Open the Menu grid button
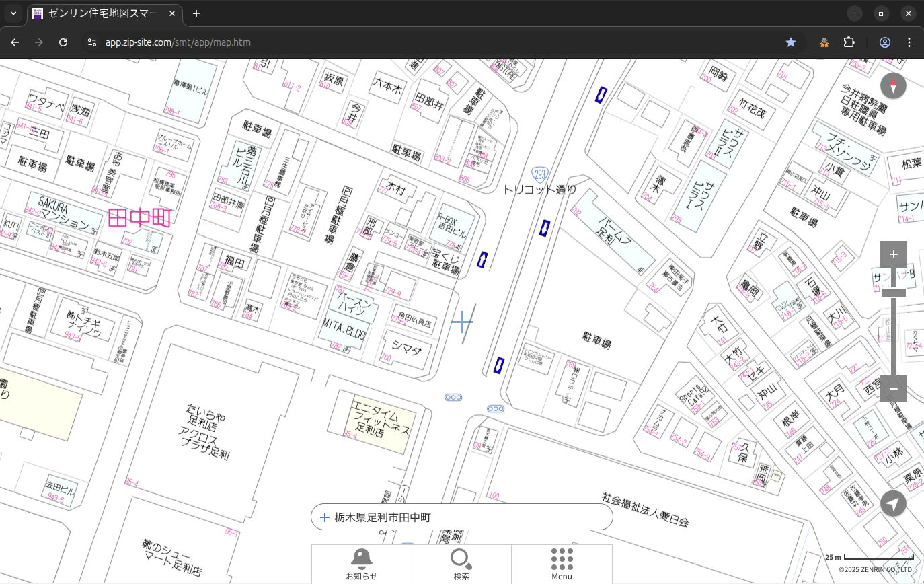924x584 pixels. pos(562,564)
